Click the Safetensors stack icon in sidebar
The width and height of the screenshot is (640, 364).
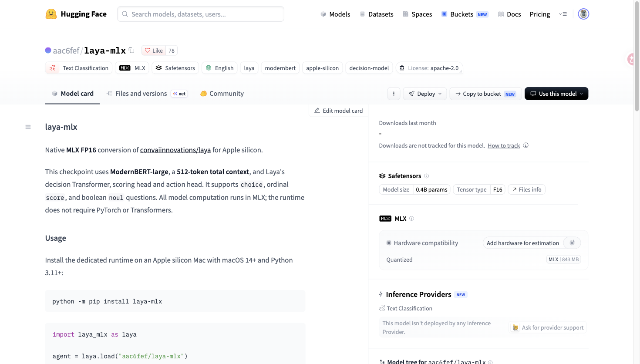point(382,176)
